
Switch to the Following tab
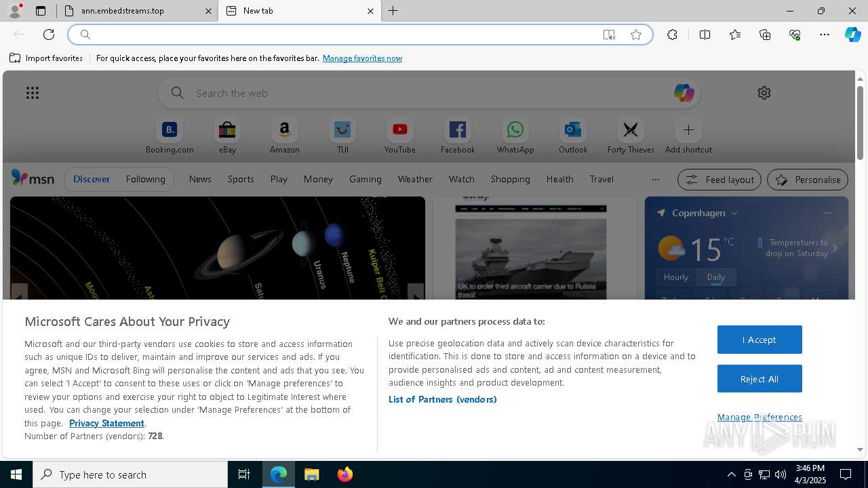tap(145, 179)
